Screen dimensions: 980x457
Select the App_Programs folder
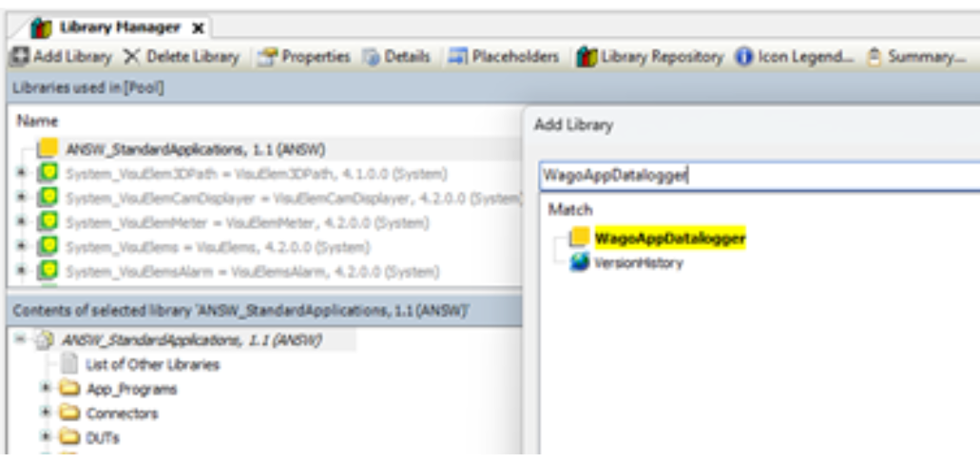(x=132, y=389)
